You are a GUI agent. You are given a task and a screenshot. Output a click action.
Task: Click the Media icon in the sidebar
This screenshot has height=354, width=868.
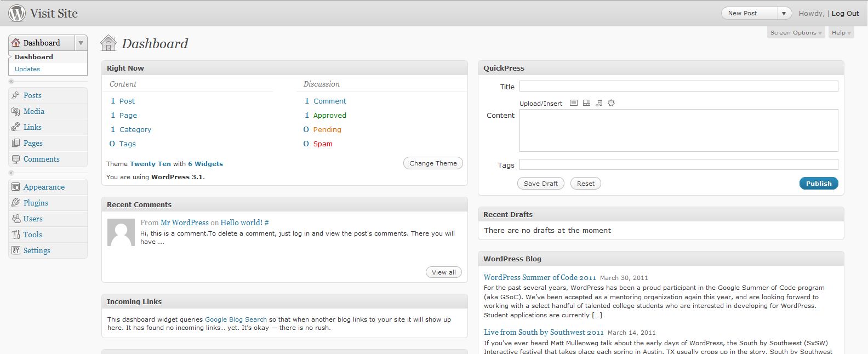click(15, 111)
